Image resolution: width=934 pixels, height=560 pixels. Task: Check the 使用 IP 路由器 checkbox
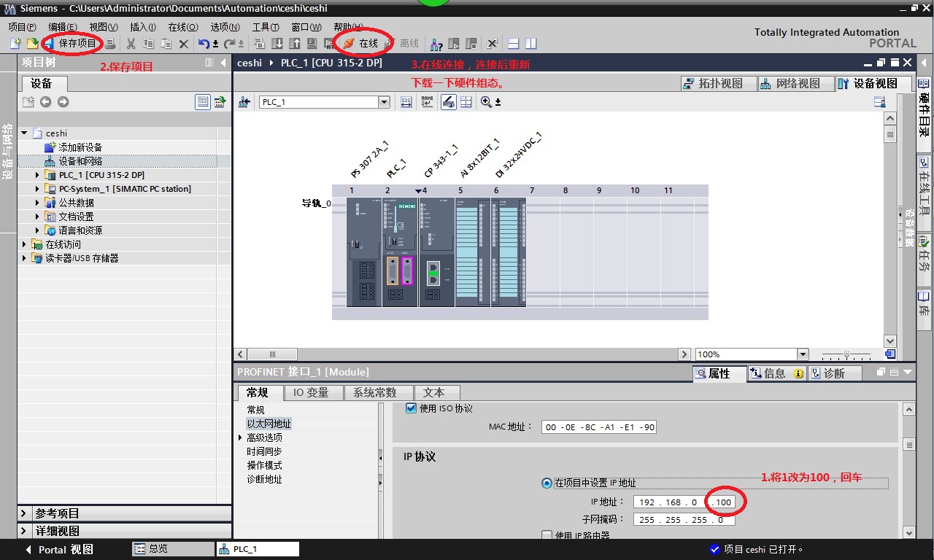click(547, 535)
